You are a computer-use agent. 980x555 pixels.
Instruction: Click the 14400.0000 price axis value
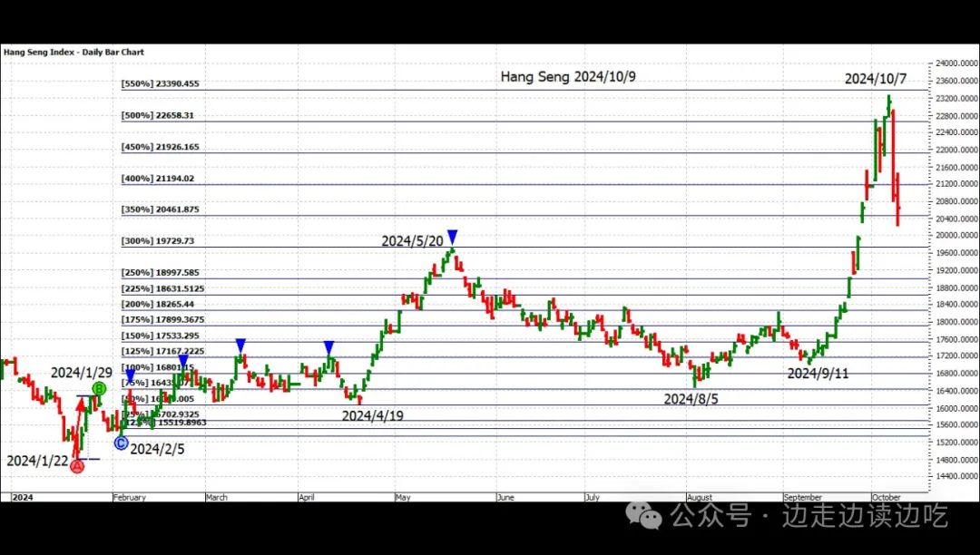957,476
